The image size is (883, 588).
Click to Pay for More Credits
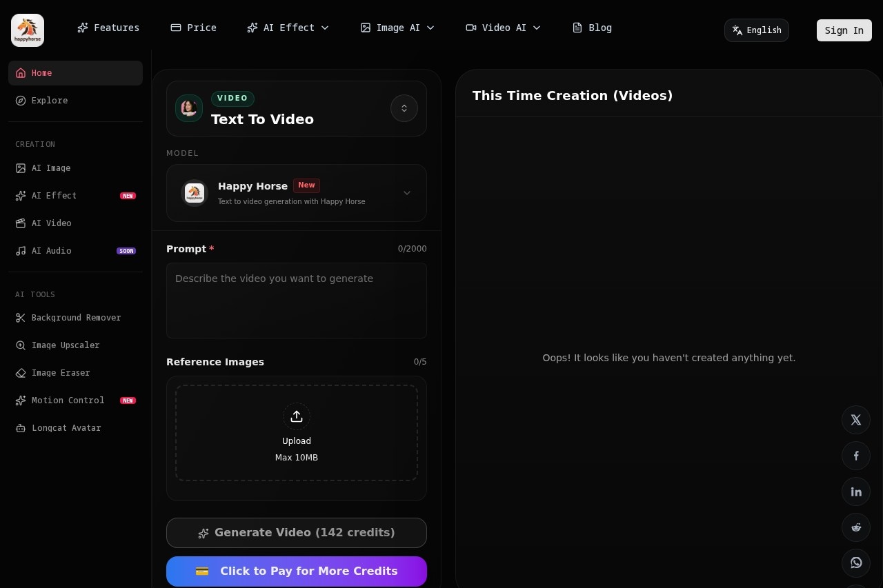point(297,571)
